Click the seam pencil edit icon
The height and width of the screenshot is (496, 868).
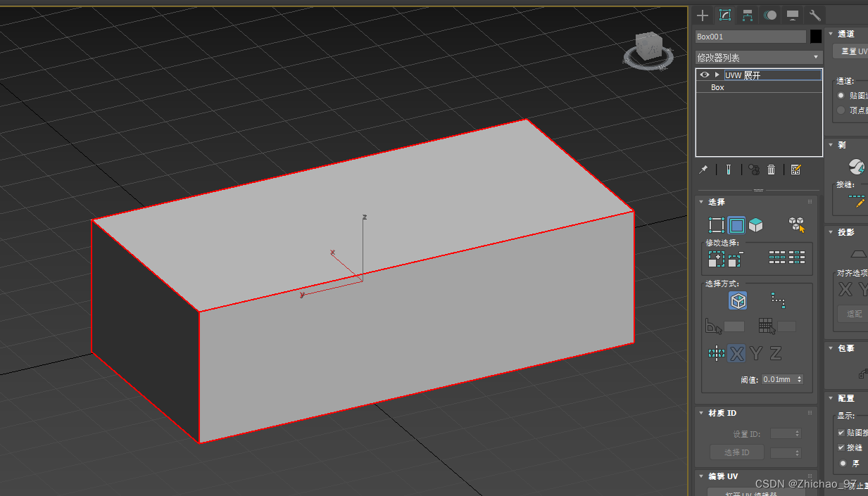pyautogui.click(x=857, y=201)
